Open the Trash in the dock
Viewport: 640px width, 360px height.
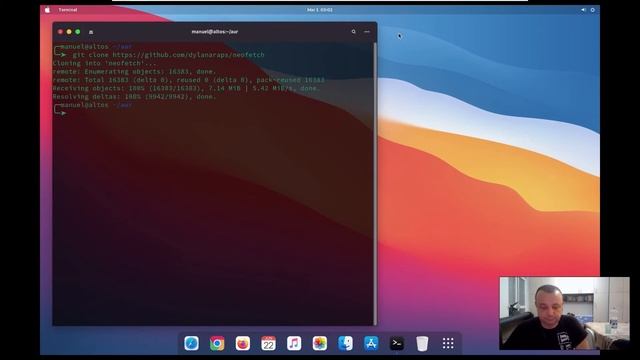[x=422, y=343]
